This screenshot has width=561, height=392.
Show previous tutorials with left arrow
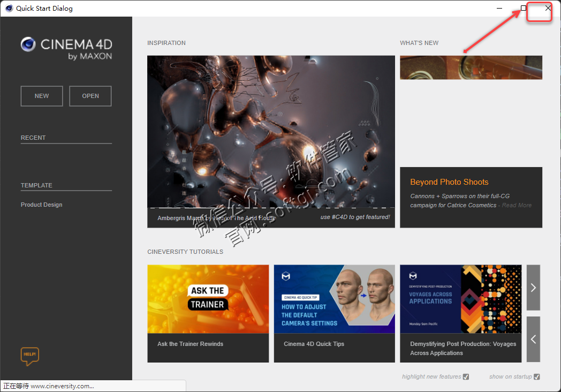[x=533, y=339]
